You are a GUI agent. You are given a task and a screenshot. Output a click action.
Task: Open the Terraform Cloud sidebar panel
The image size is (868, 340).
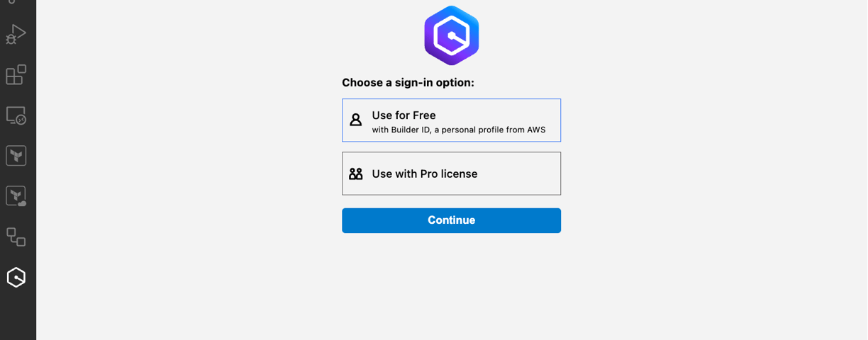tap(16, 196)
